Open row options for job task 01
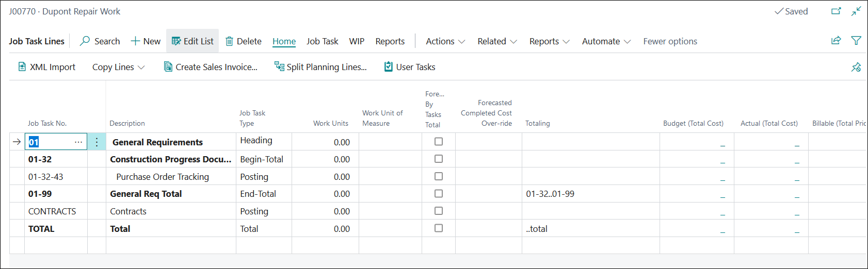Screen dimensions: 868x269 coord(97,142)
